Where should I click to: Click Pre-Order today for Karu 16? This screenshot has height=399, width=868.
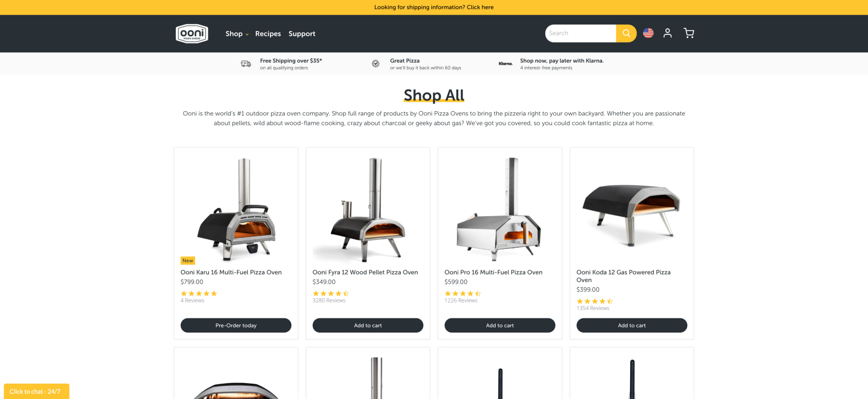tap(236, 325)
